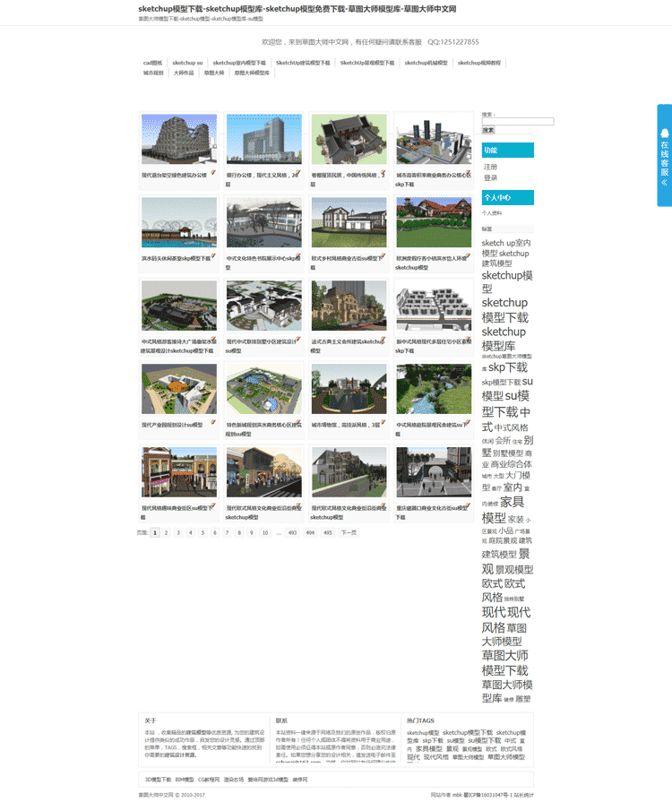Click the 搜索 search button

[488, 131]
